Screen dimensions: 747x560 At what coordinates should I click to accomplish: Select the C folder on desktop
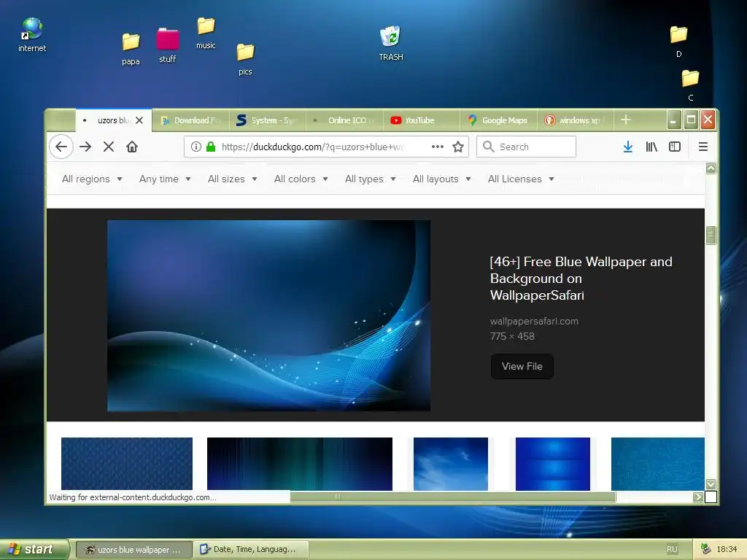[690, 85]
